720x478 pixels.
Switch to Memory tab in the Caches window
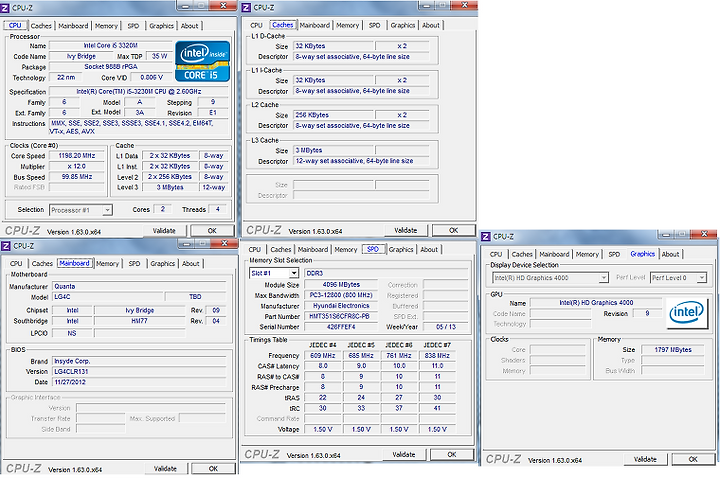tap(348, 25)
